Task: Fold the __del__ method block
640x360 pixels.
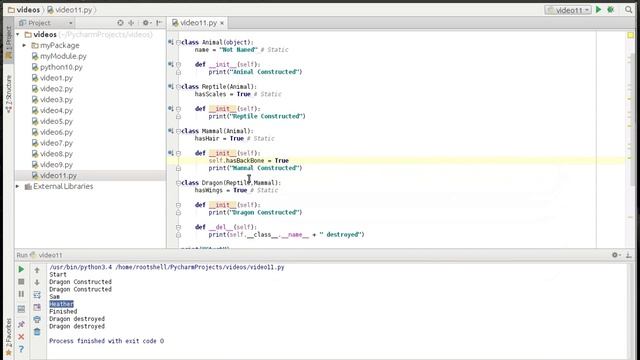Action: point(178,227)
